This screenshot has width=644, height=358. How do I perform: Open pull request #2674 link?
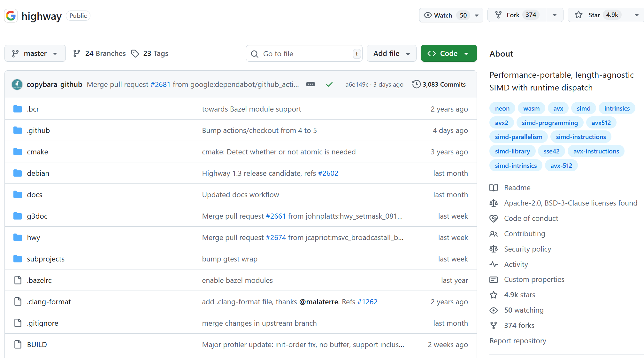276,237
